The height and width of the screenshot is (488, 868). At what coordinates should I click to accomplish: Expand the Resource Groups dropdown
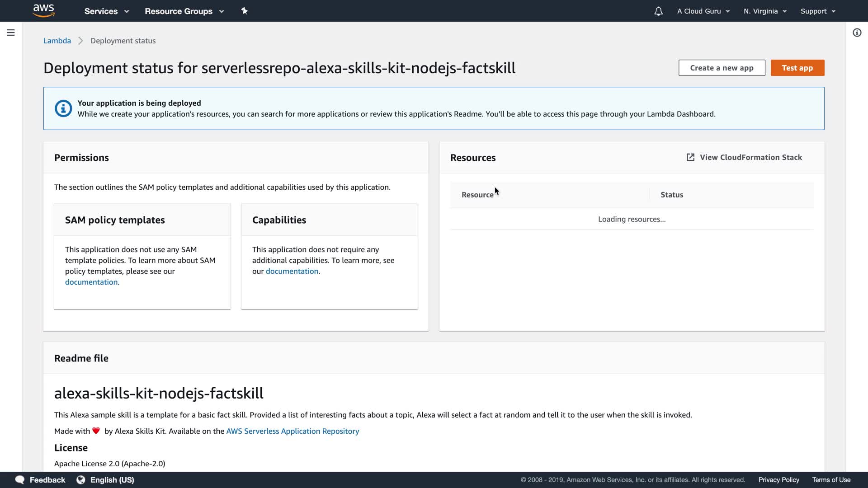point(184,11)
